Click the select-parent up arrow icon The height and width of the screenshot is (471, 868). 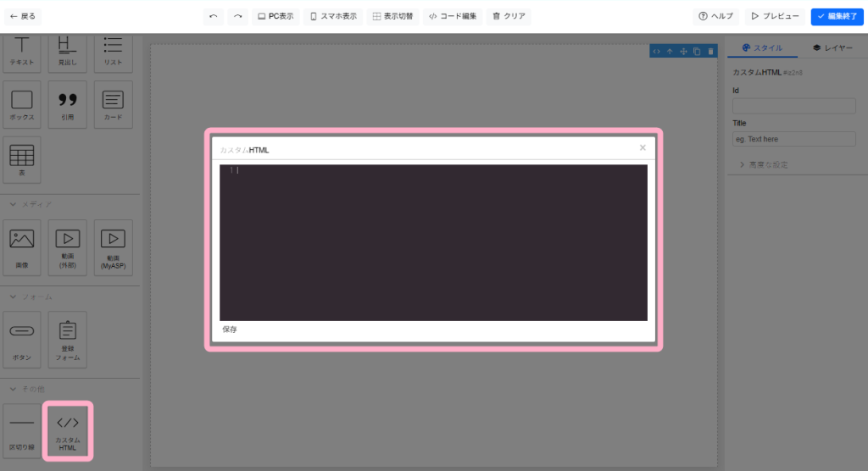point(670,52)
